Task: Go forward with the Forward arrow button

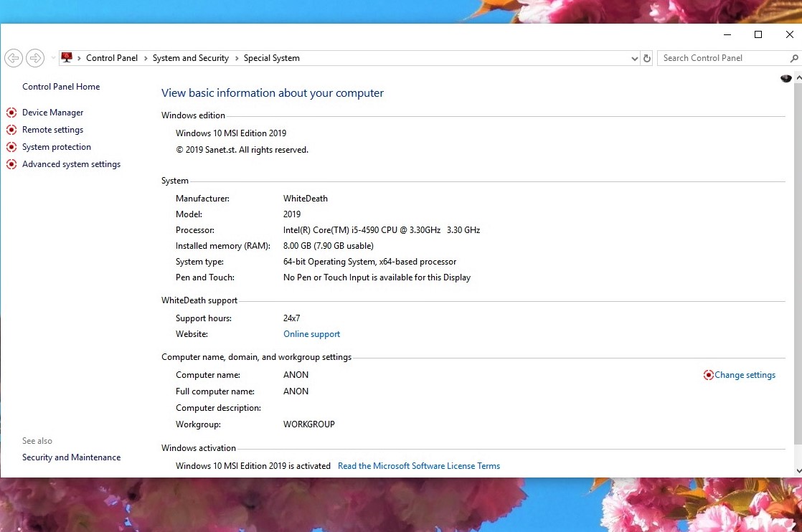Action: [x=35, y=58]
